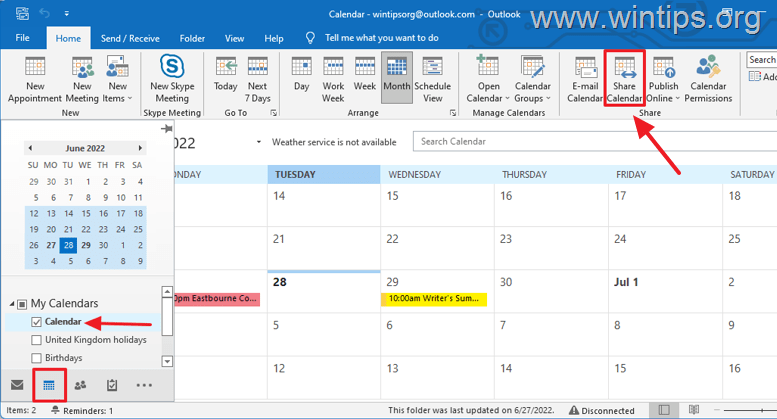
Task: Switch to Work Week view
Action: pyautogui.click(x=333, y=79)
